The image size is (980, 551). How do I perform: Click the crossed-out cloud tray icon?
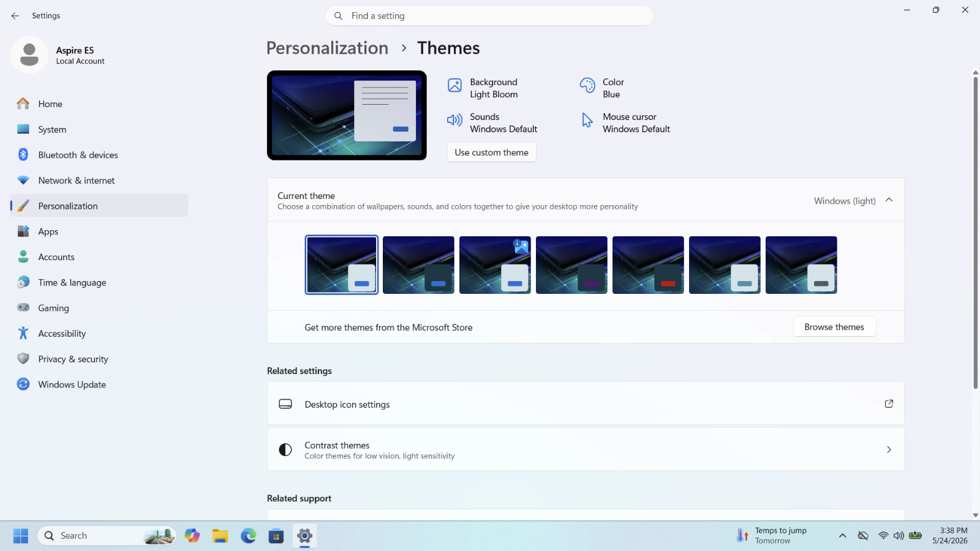(x=863, y=536)
